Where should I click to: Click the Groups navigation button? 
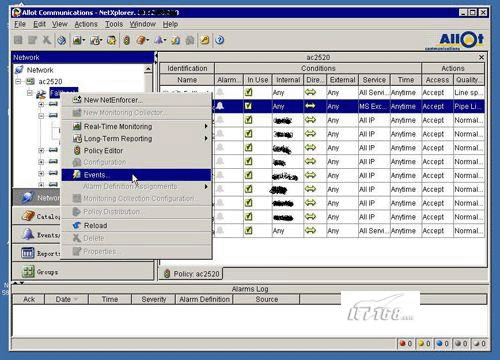(83, 272)
